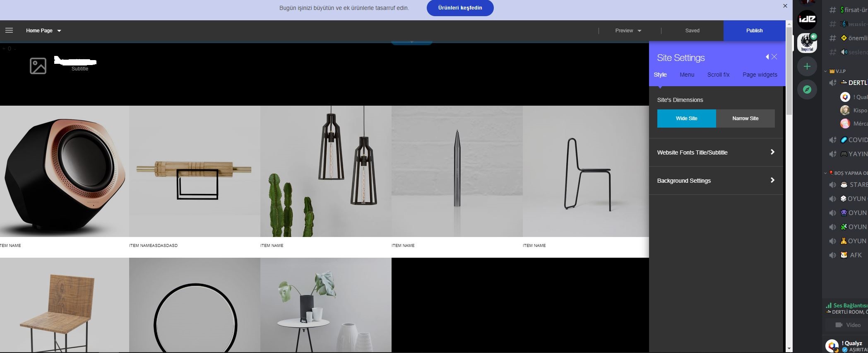
Task: Dismiss the top promotional banner
Action: pos(785,6)
